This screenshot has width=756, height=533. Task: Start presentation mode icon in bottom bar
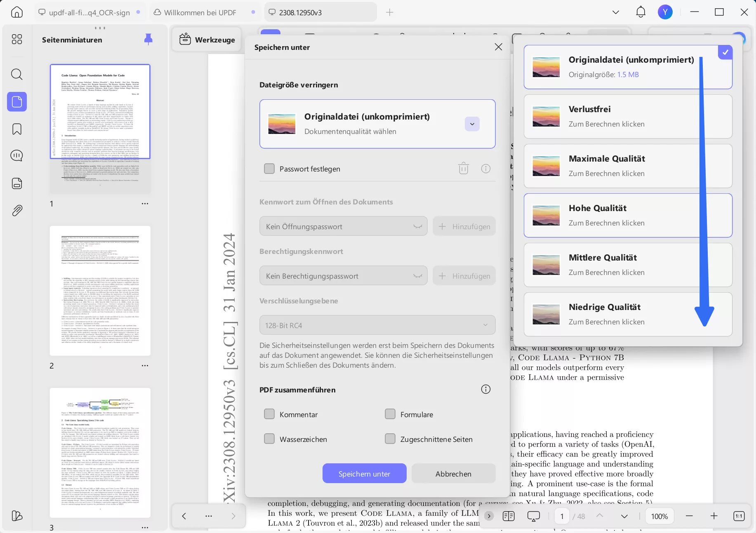click(x=533, y=516)
